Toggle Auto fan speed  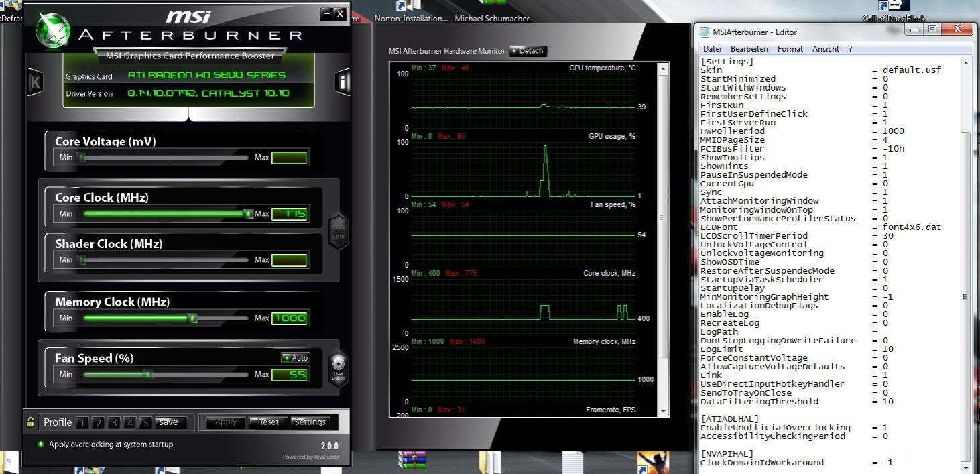[x=295, y=358]
